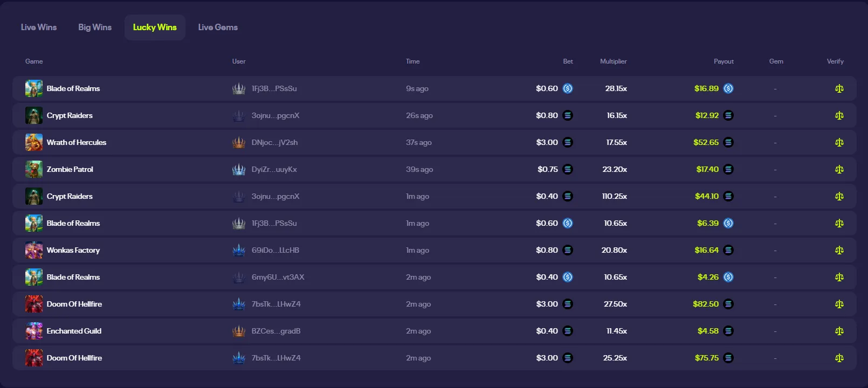Screen dimensions: 868x388
Task: Verify the $82.50 Doom Of Hellfire win
Action: coord(839,304)
